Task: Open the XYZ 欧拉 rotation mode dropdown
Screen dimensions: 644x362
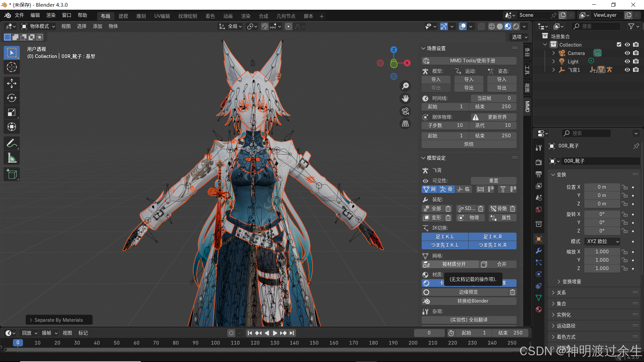Action: pyautogui.click(x=602, y=241)
